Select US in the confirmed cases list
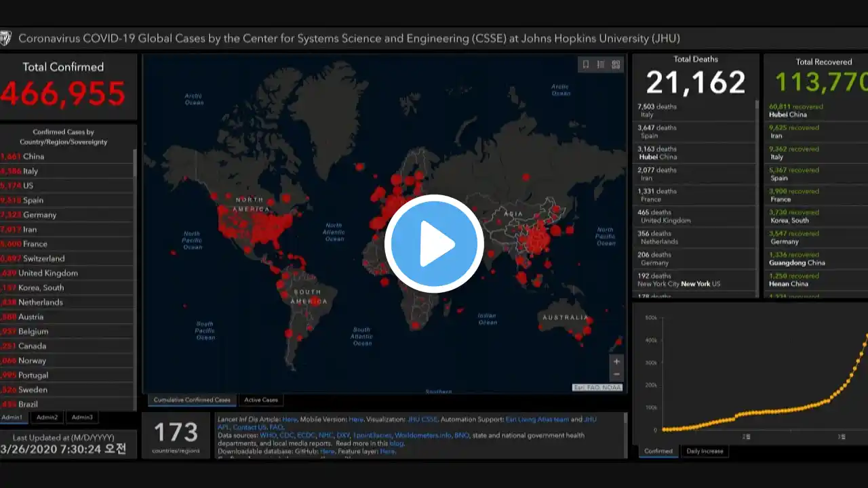 pos(68,185)
